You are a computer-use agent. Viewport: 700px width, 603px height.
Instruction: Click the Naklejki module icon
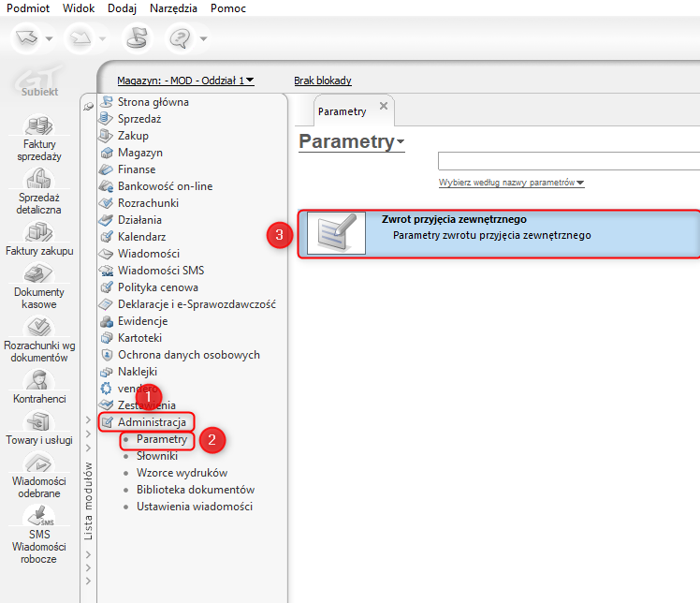point(107,372)
